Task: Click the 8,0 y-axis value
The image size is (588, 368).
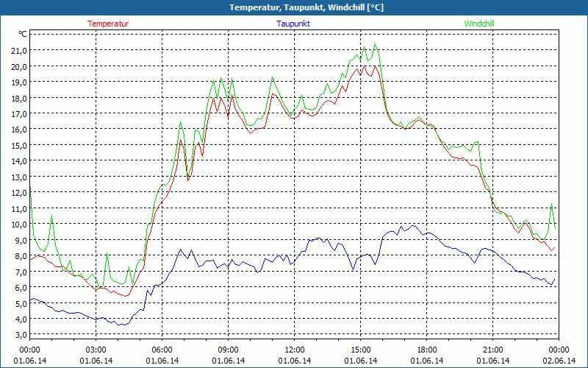Action: pyautogui.click(x=21, y=255)
